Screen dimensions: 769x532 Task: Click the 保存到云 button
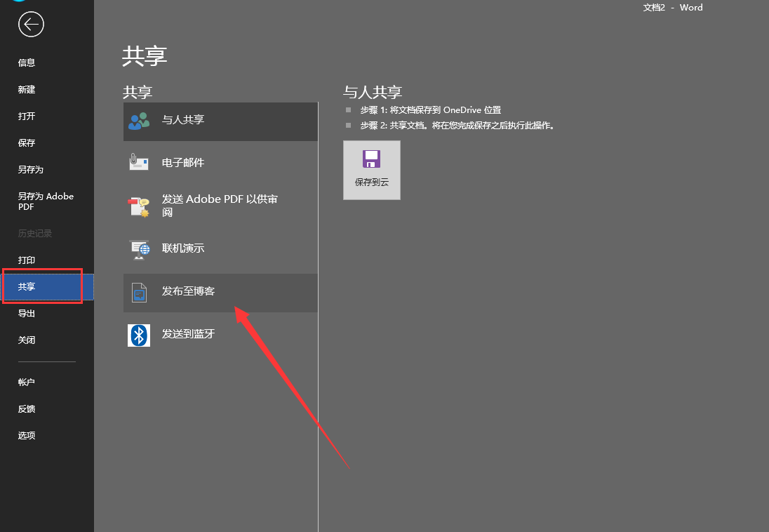[x=372, y=171]
